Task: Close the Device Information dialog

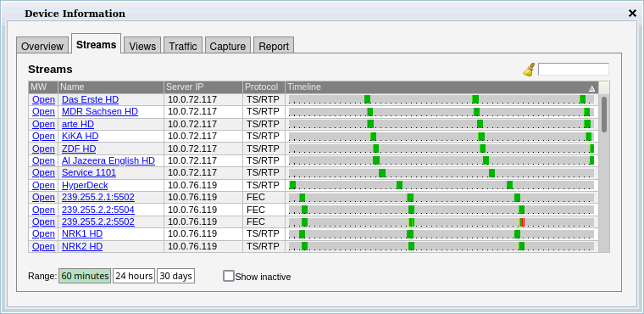Action: [632, 14]
